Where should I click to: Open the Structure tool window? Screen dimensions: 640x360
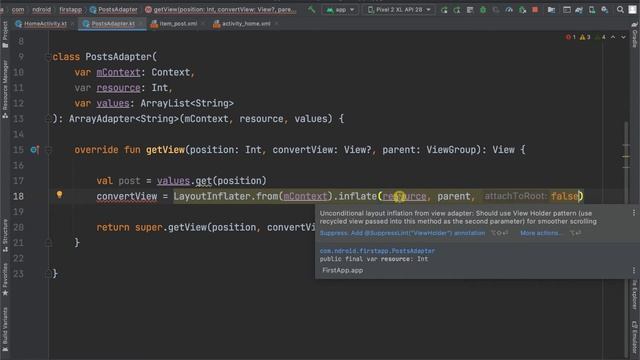pos(5,235)
